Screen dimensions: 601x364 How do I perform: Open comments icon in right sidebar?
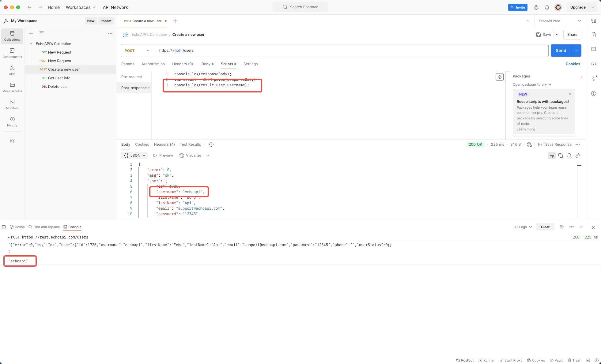(594, 49)
